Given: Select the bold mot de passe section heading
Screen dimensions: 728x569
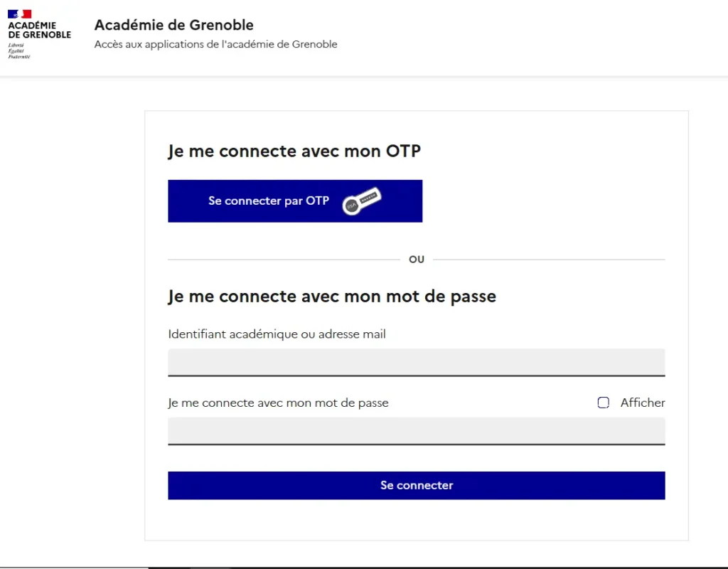Looking at the screenshot, I should (x=332, y=297).
